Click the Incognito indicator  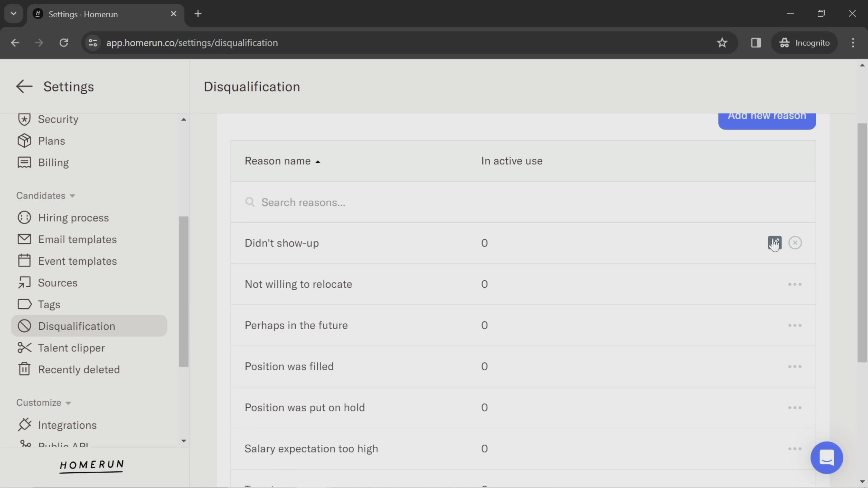click(x=804, y=43)
